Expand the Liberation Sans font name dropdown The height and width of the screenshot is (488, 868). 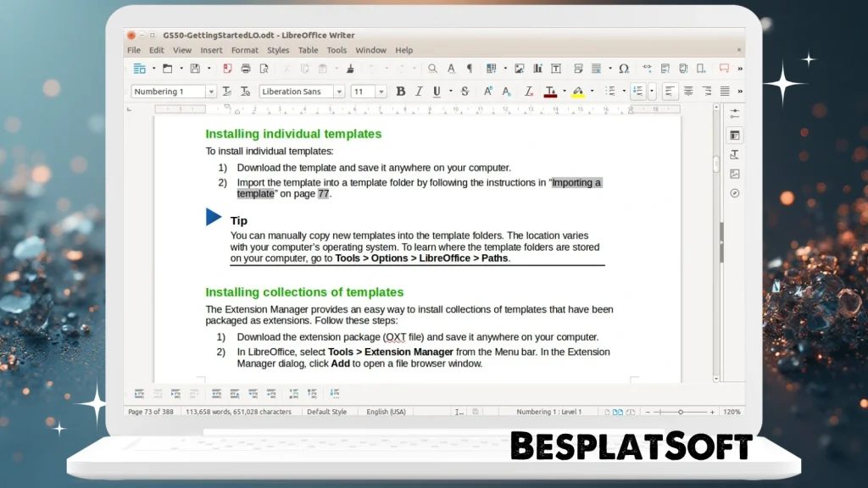coord(339,91)
